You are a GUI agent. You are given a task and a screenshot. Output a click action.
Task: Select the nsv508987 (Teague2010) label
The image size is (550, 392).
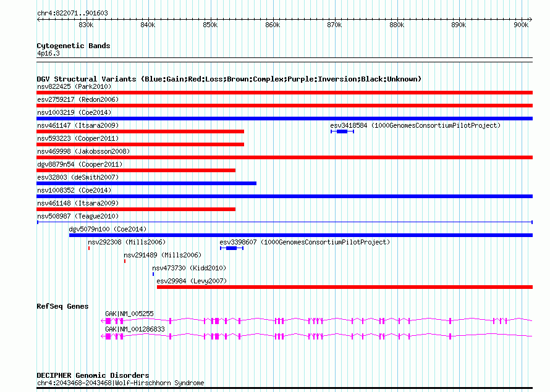coord(78,216)
